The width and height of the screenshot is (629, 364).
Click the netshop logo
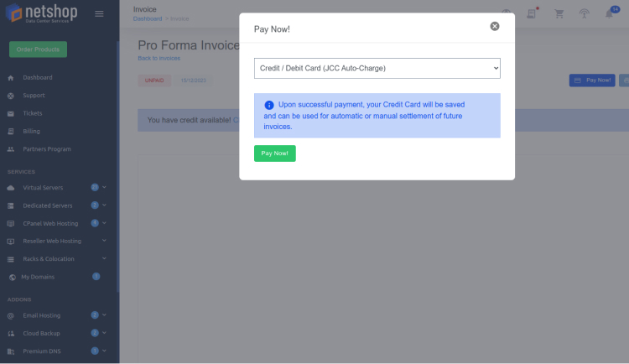(41, 13)
